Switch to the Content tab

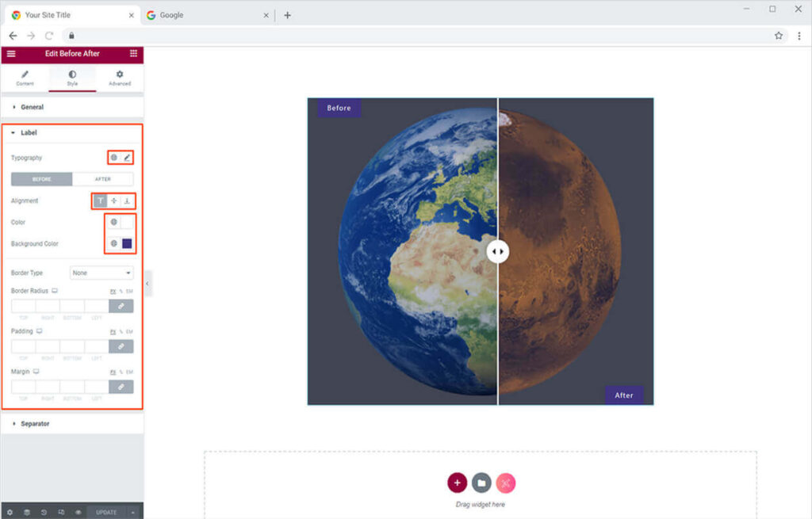coord(25,78)
